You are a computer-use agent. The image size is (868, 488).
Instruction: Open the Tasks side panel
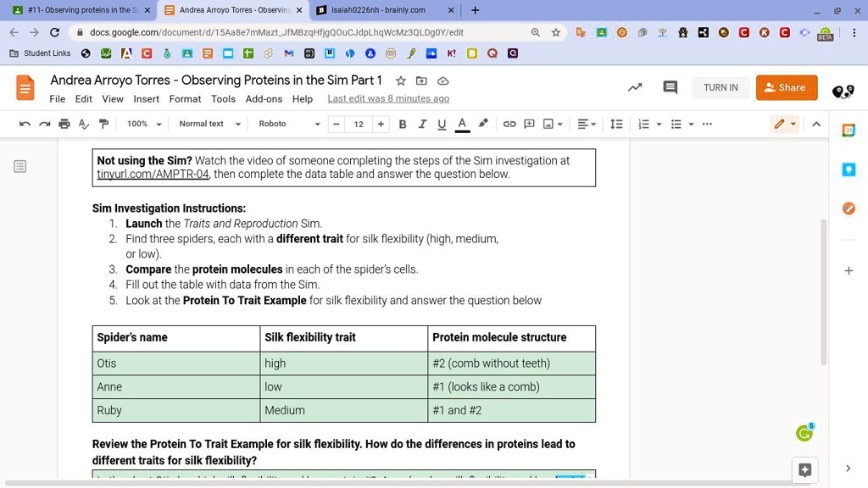[849, 208]
